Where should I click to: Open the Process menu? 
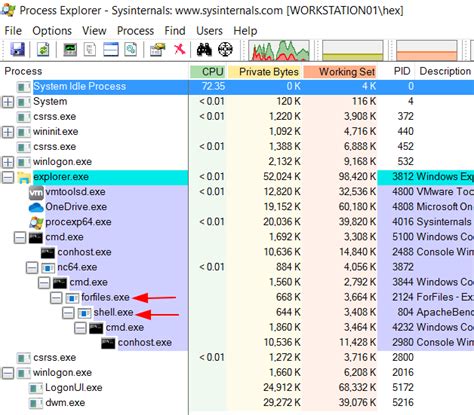pos(135,31)
